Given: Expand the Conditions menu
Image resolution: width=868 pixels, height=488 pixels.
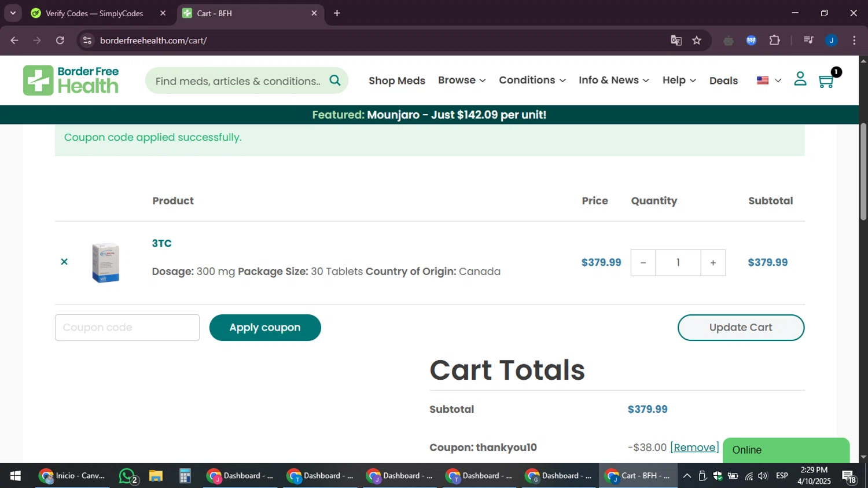Looking at the screenshot, I should [532, 80].
